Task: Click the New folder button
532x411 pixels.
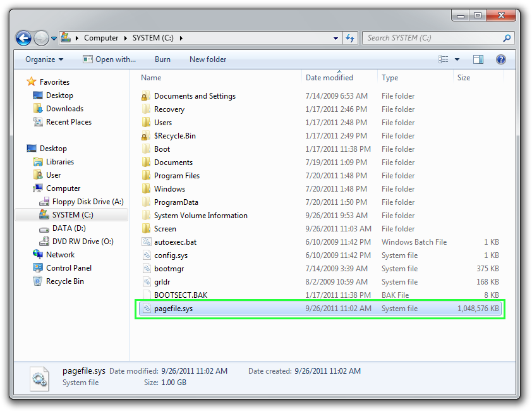Action: coord(207,59)
